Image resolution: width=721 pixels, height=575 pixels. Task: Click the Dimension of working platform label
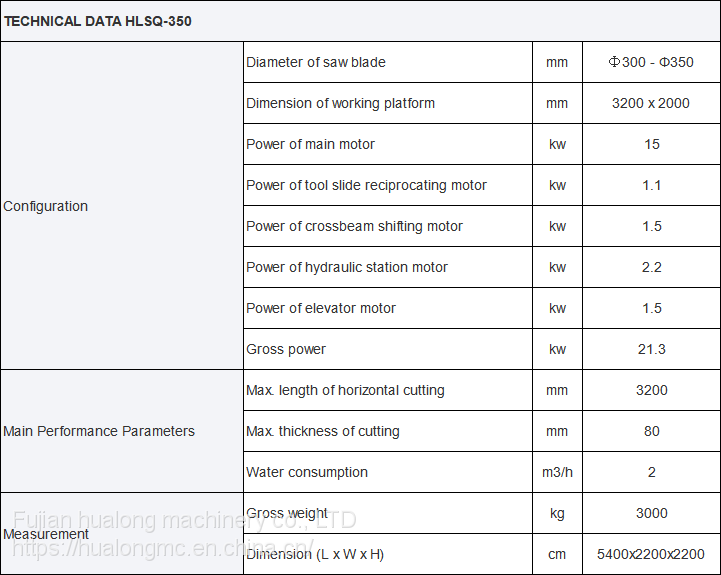pos(341,103)
